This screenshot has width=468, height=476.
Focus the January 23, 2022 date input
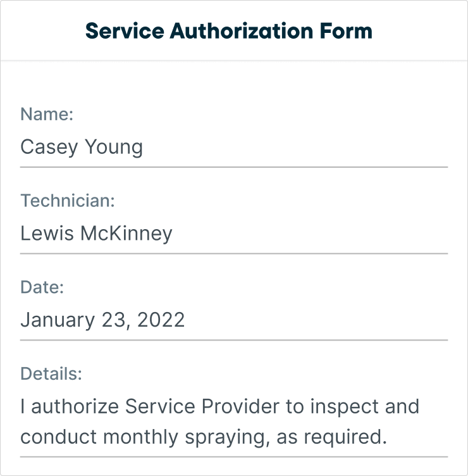[x=234, y=320]
